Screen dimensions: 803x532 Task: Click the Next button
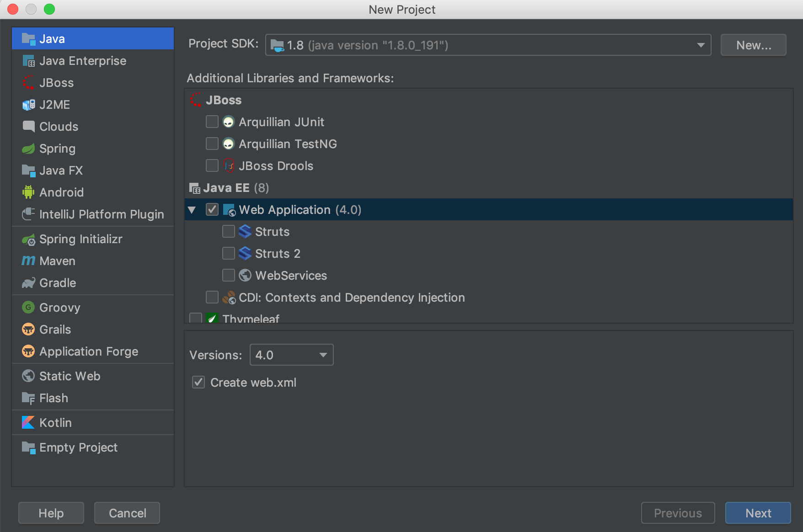pos(758,513)
